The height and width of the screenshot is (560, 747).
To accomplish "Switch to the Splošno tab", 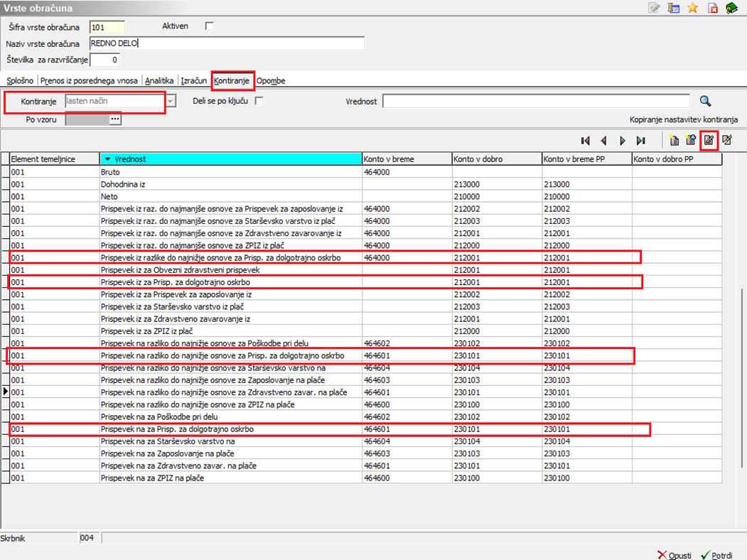I will (20, 80).
